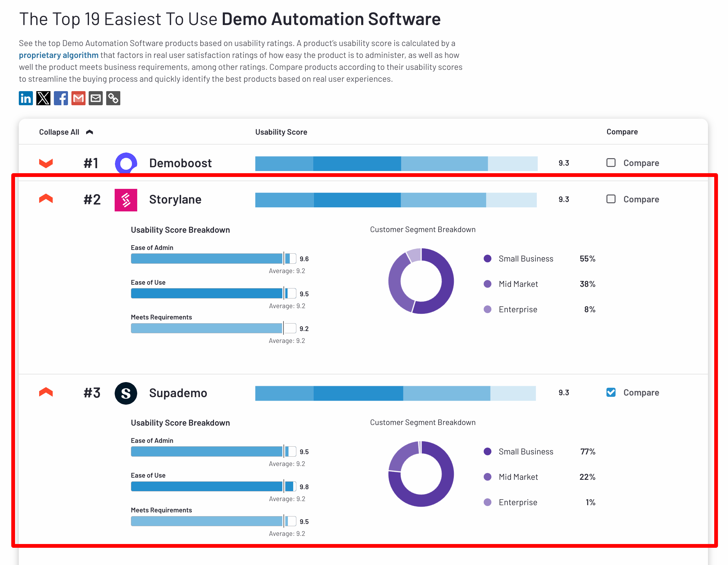Click Storylane's 9.6 Ease of Admin score
The image size is (728, 565).
tap(304, 259)
